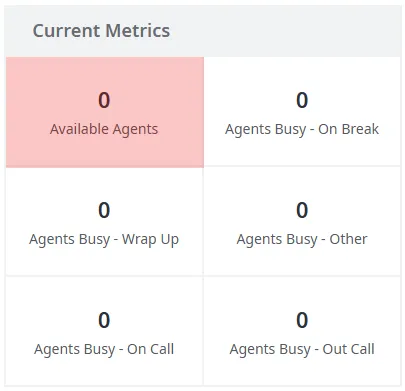Select the On Break metric tile
Screen dimensions: 405x391
[302, 111]
